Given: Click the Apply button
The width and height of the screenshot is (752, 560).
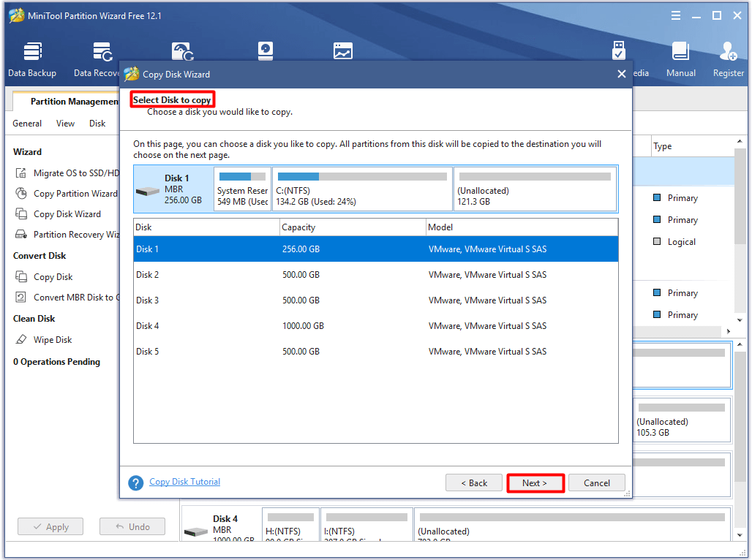Looking at the screenshot, I should point(50,526).
